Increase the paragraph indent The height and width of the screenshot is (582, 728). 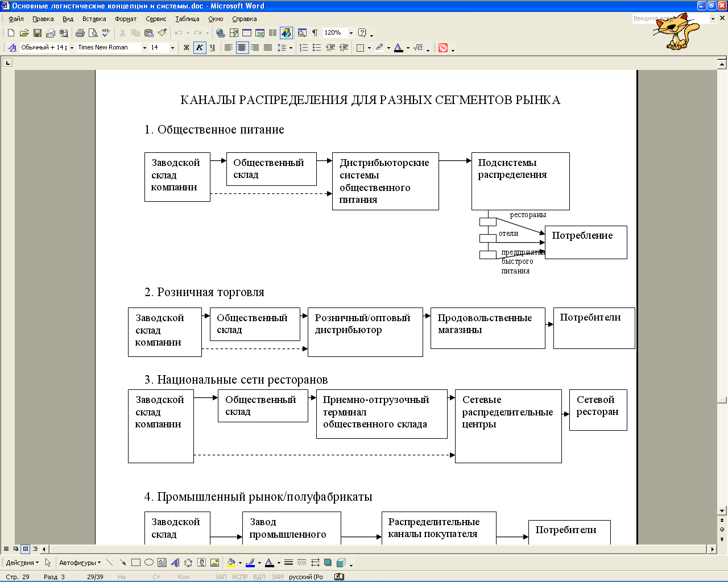344,48
